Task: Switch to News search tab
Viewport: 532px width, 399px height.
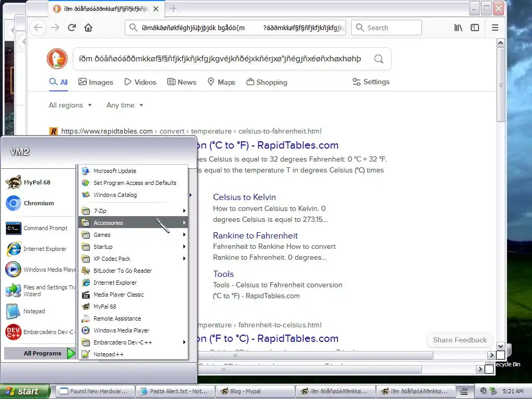Action: pyautogui.click(x=181, y=82)
